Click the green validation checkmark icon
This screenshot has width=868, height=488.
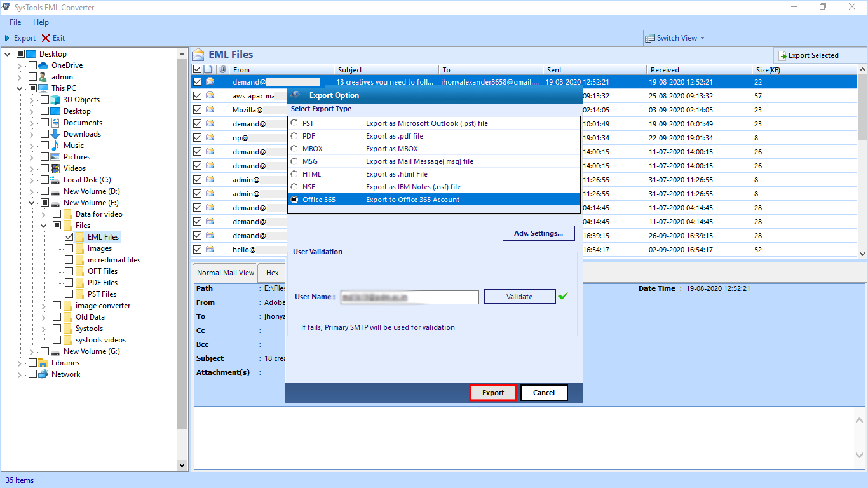tap(562, 296)
